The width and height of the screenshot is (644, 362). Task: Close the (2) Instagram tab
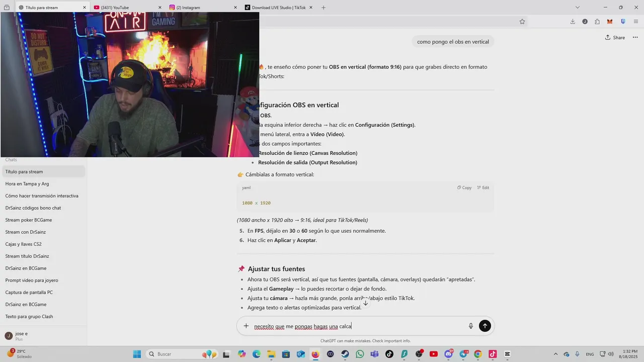pos(235,8)
